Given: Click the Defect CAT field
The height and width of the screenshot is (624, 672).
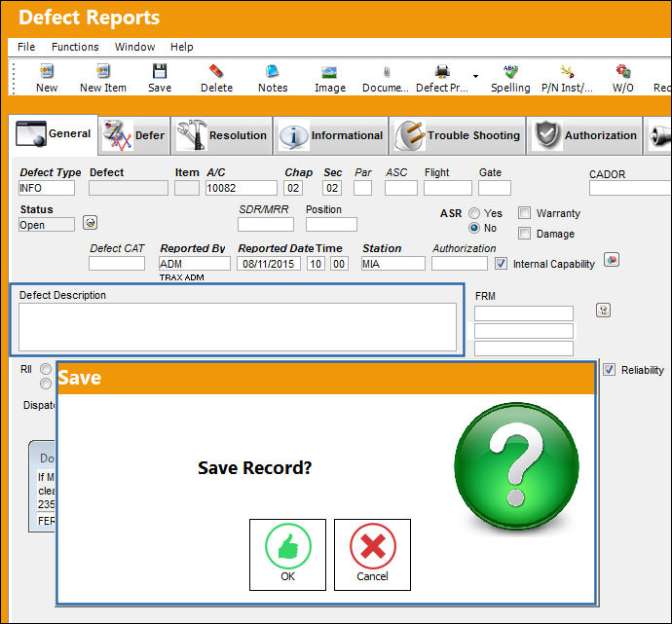Looking at the screenshot, I should click(117, 264).
